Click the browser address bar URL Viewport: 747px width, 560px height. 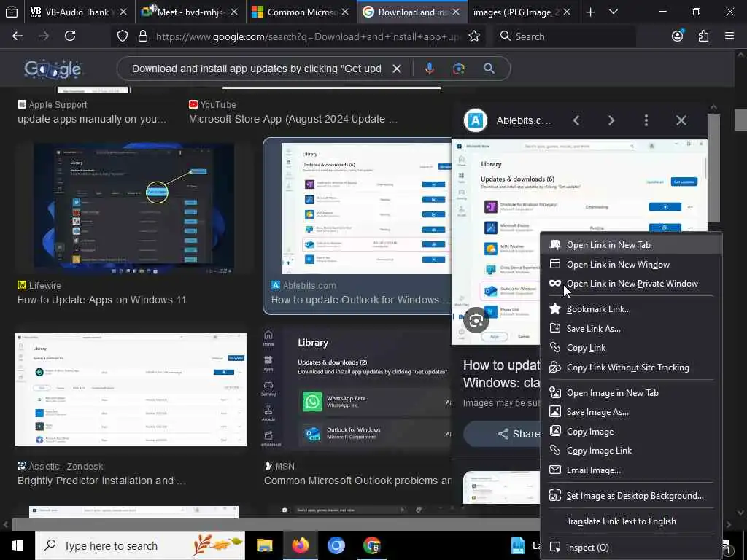click(x=308, y=36)
